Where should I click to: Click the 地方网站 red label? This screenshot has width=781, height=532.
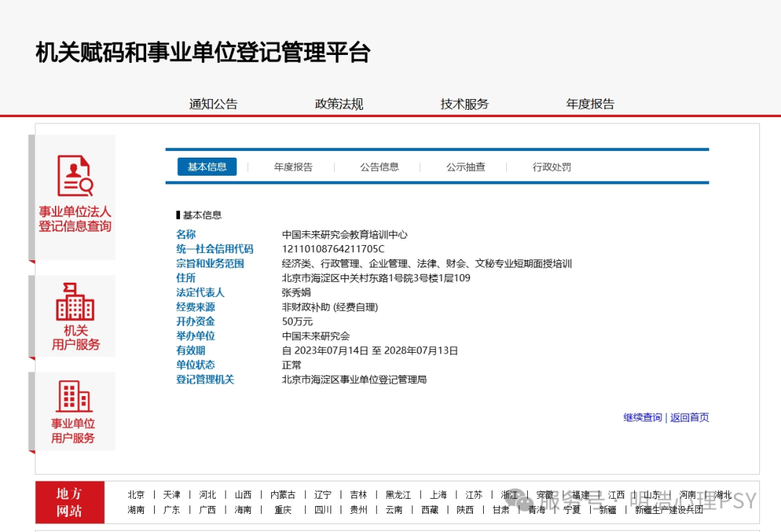(69, 502)
